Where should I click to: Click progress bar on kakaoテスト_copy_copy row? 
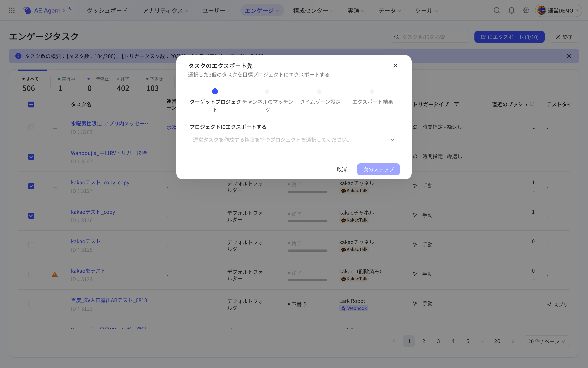pos(307,192)
